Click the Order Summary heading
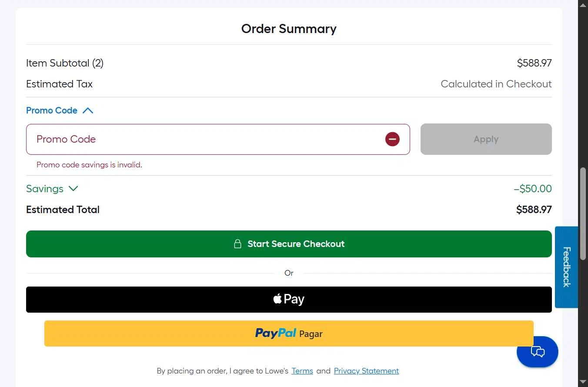Screen dimensions: 588x387 (289, 29)
